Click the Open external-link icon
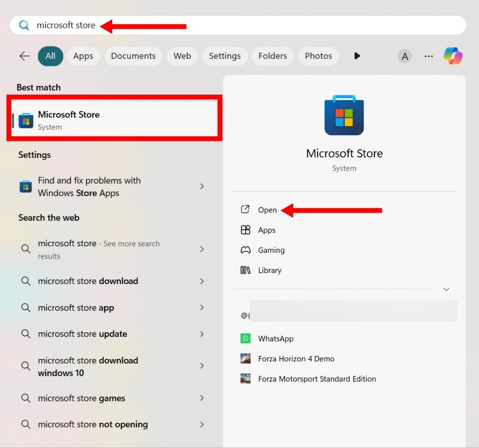Image resolution: width=479 pixels, height=448 pixels. point(245,209)
